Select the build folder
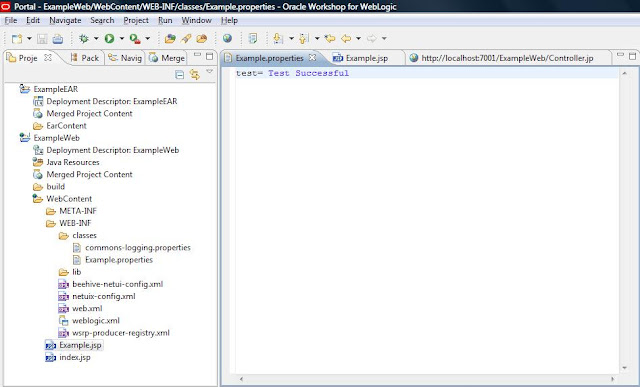 coord(56,187)
